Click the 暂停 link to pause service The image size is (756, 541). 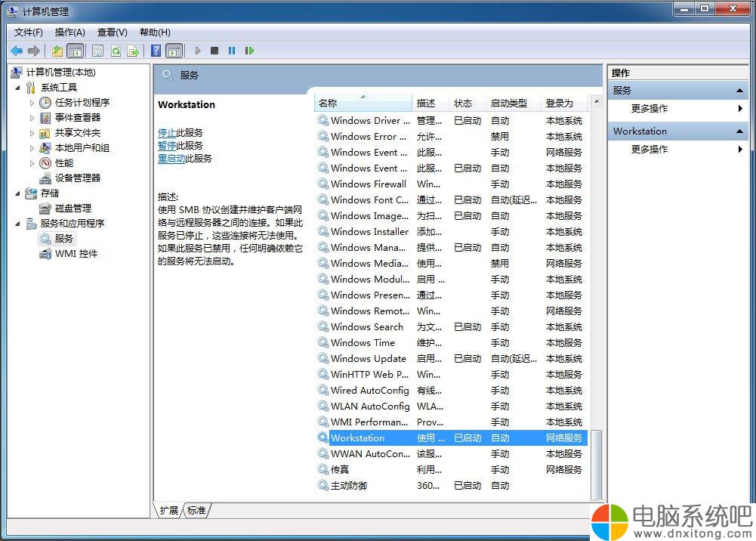click(167, 146)
